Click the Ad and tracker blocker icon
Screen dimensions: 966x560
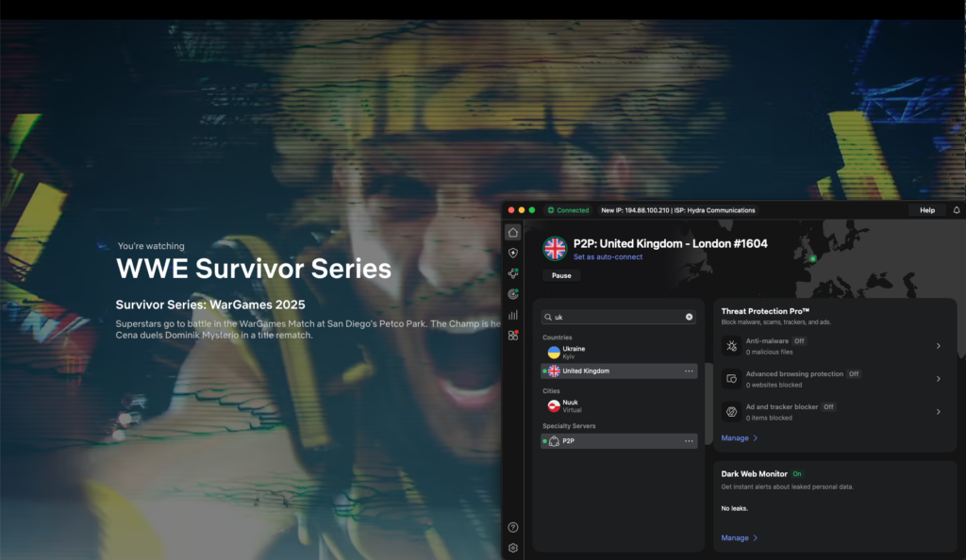[731, 412]
